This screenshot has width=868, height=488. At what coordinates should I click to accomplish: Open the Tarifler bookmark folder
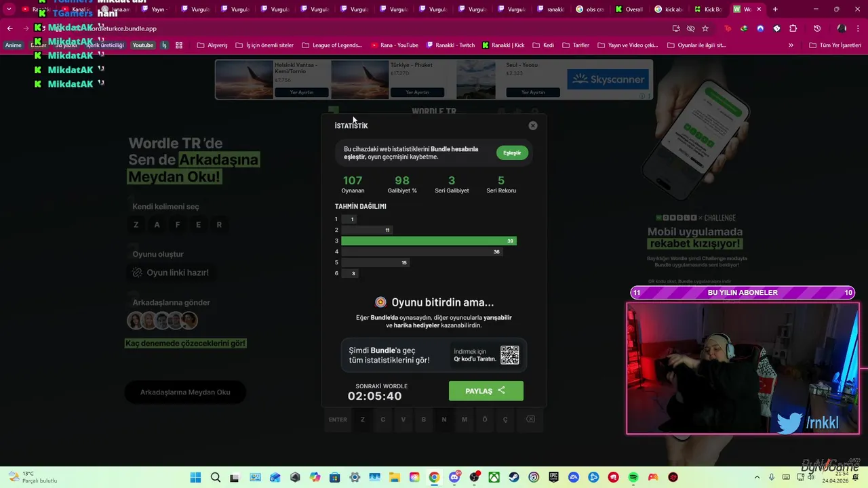pyautogui.click(x=576, y=45)
